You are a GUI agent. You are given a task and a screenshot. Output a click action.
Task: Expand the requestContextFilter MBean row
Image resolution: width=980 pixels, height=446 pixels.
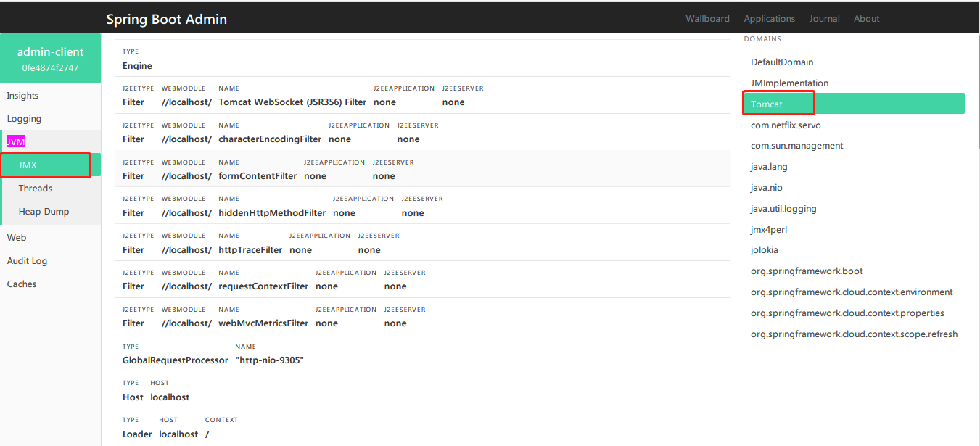click(422, 279)
